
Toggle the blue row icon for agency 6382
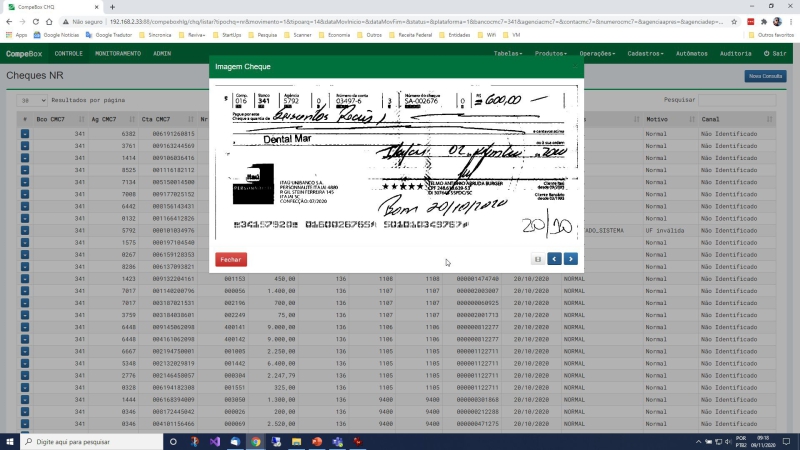click(24, 134)
